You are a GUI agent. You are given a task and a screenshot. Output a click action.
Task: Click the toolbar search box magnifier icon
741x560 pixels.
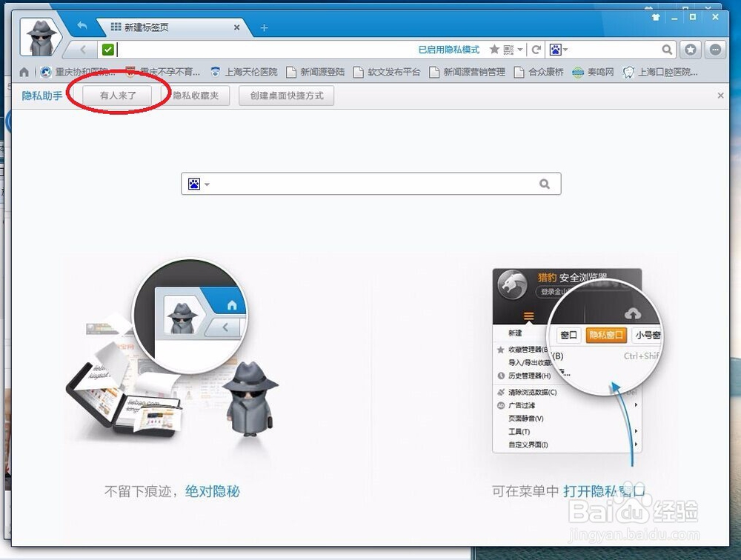click(666, 49)
